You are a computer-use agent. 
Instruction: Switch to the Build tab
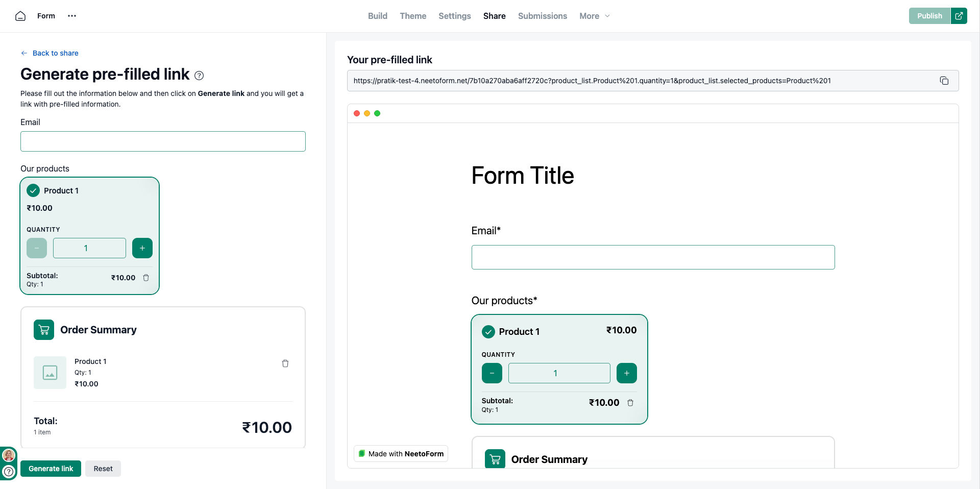click(x=378, y=16)
